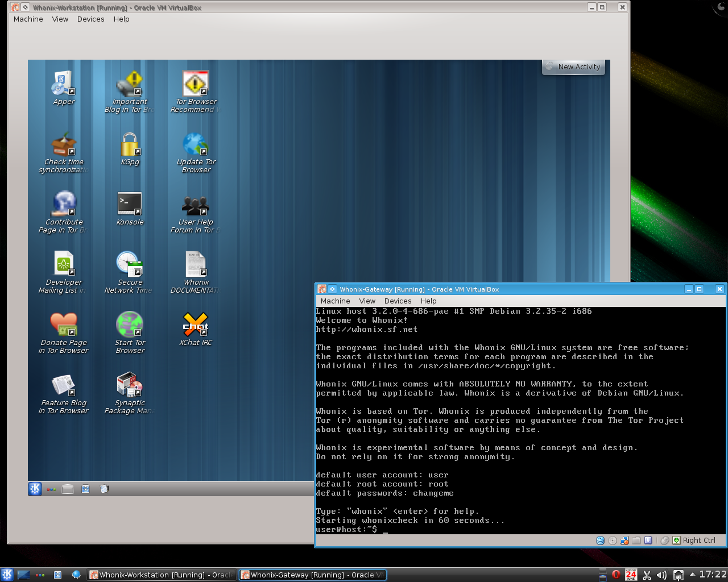Show hidden system tray icons
The height and width of the screenshot is (582, 728).
pyautogui.click(x=692, y=575)
